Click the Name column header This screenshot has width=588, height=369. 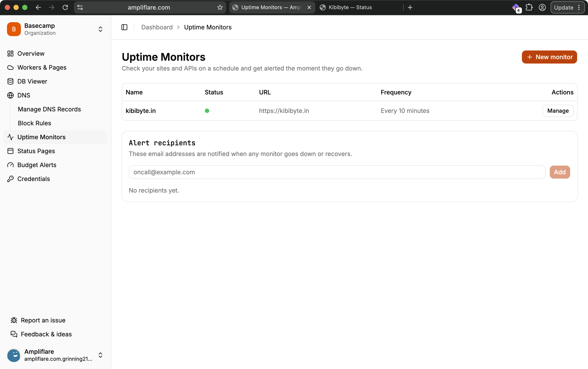(134, 92)
